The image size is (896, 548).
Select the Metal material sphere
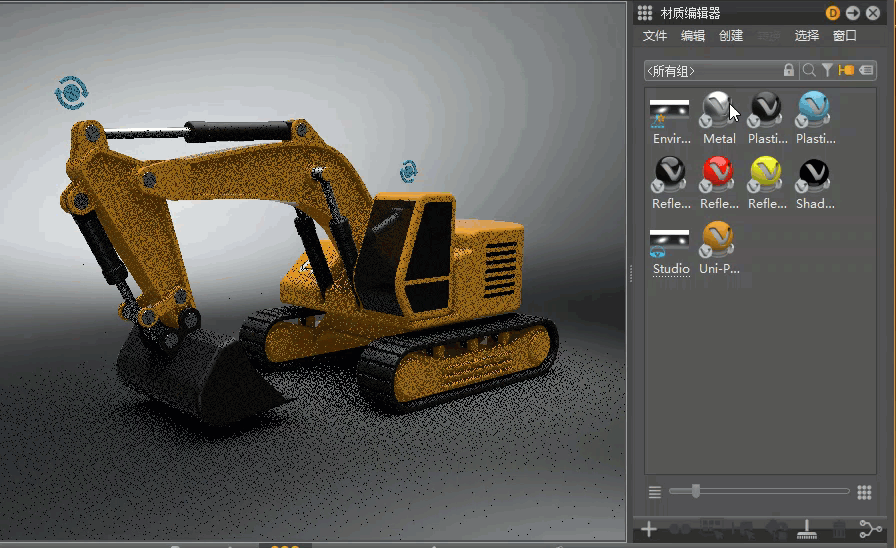(x=718, y=109)
